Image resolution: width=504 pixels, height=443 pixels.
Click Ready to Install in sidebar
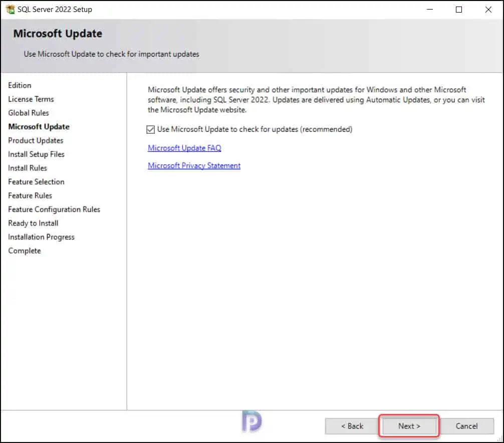(x=33, y=223)
